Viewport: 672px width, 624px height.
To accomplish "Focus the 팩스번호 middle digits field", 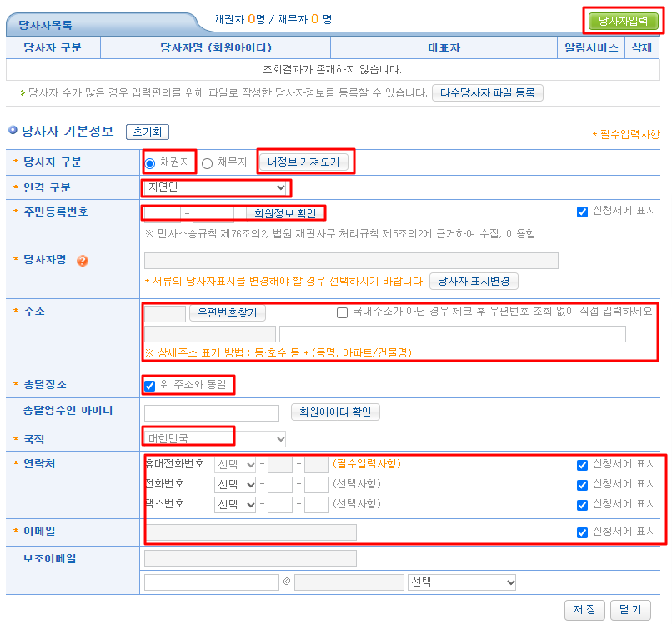I will coord(280,505).
